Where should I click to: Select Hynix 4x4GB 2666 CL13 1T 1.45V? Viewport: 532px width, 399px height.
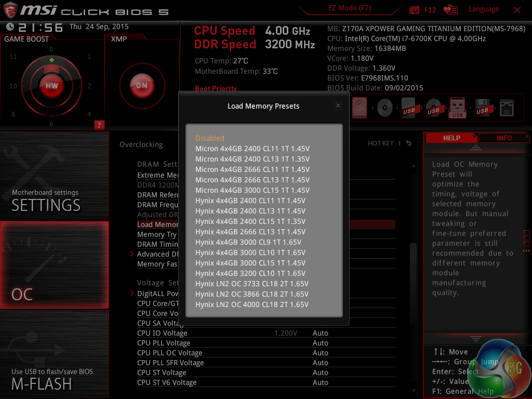[250, 232]
